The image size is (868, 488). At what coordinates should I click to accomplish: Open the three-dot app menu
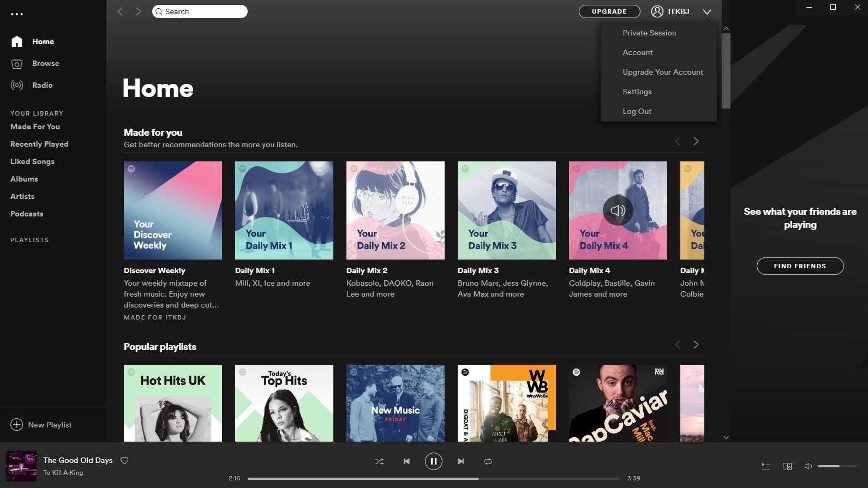click(17, 14)
